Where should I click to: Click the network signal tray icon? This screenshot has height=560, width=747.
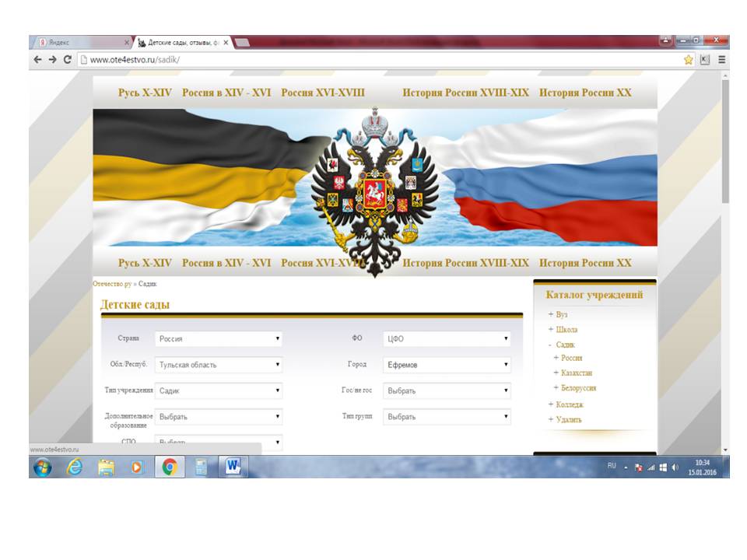tap(651, 467)
